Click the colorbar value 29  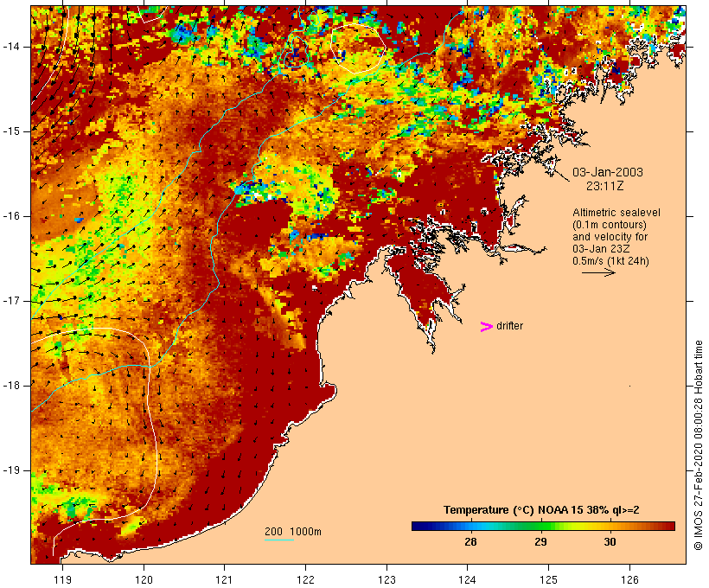click(x=540, y=541)
